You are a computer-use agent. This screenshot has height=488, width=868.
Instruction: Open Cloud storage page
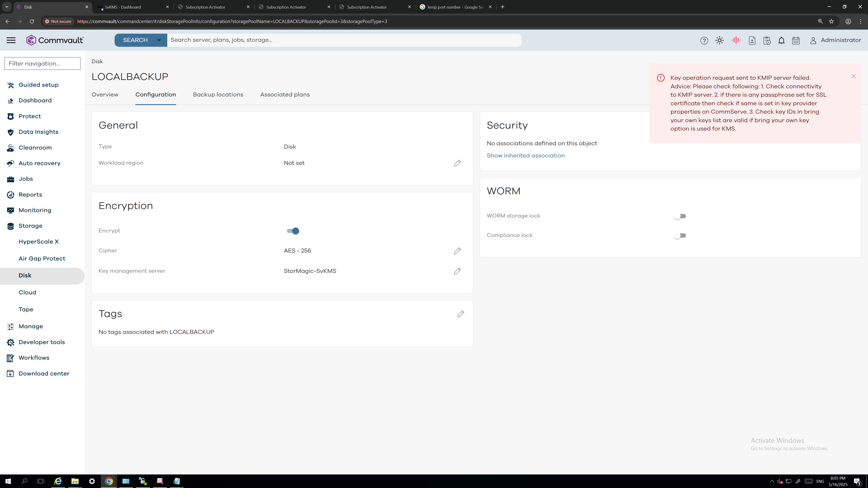(x=27, y=292)
